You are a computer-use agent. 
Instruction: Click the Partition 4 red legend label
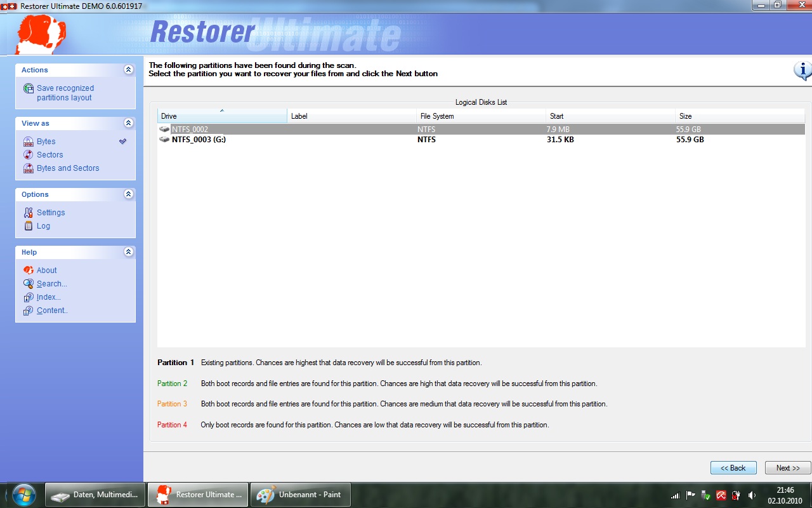173,425
